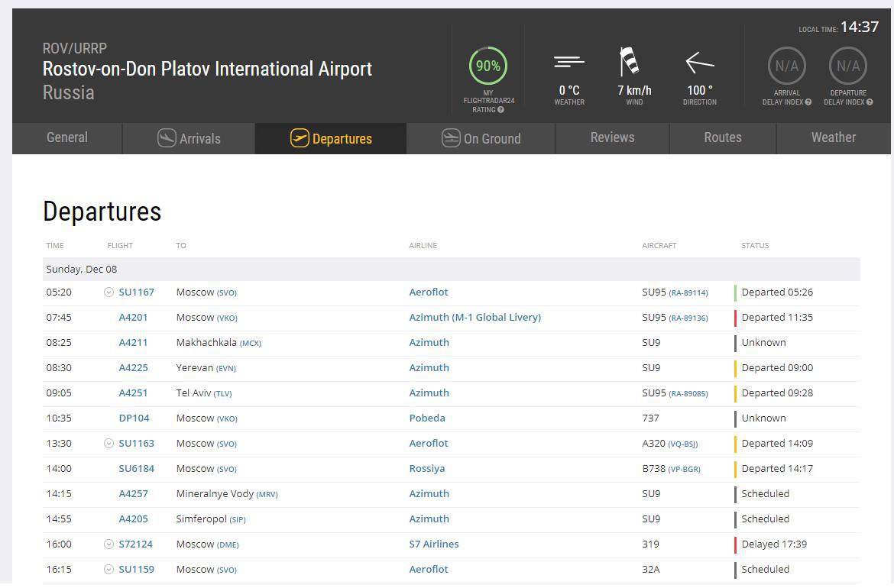Click the Mineralnye Vody (MRV) destination
894x588 pixels.
(227, 494)
